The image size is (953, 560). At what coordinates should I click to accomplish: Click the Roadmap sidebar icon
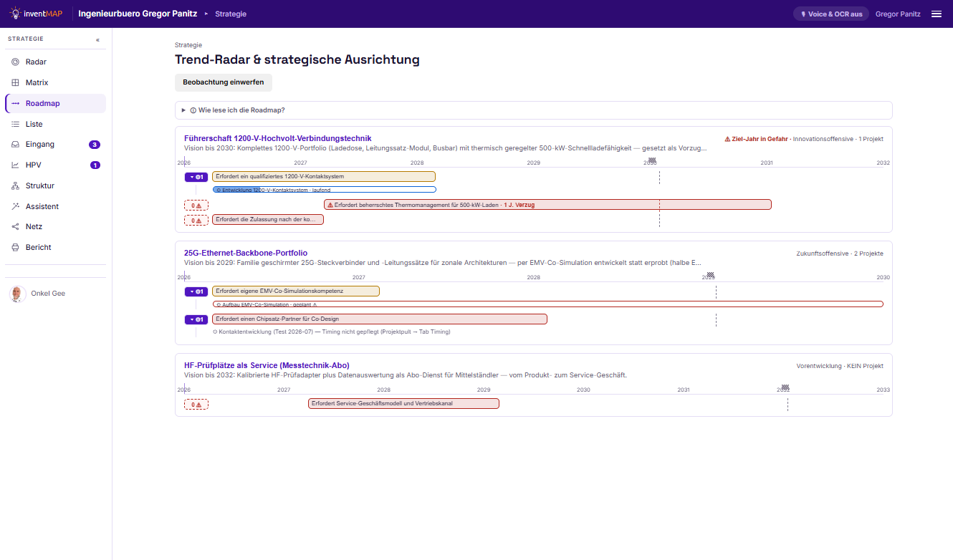16,104
